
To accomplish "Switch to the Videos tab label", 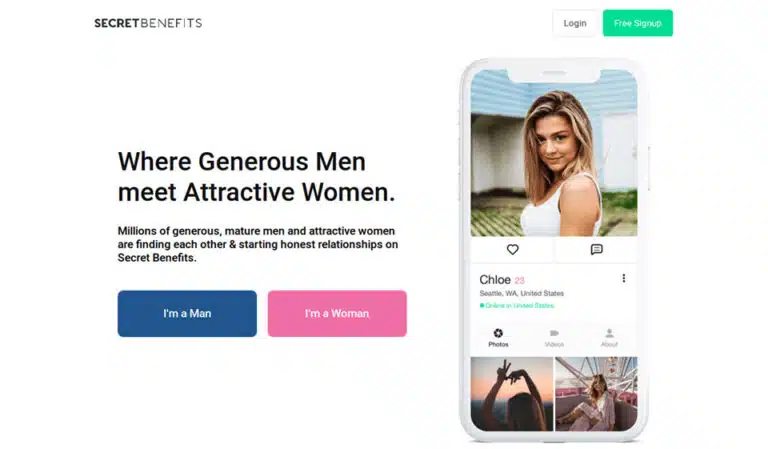I will point(554,344).
